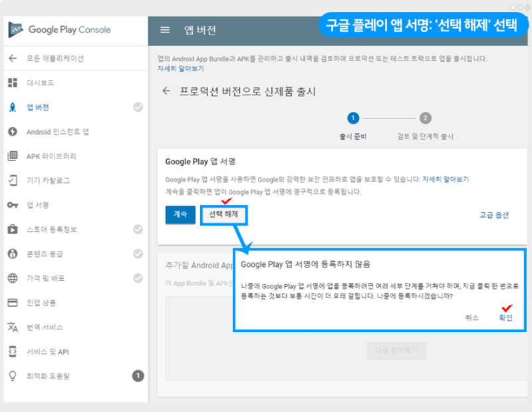Click the lightbulb icon for 최적화 도움말
Screen dimensions: 532x412
pos(13,376)
